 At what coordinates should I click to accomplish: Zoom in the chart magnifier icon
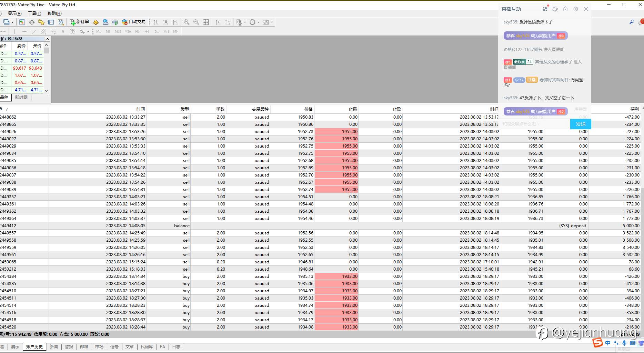187,22
